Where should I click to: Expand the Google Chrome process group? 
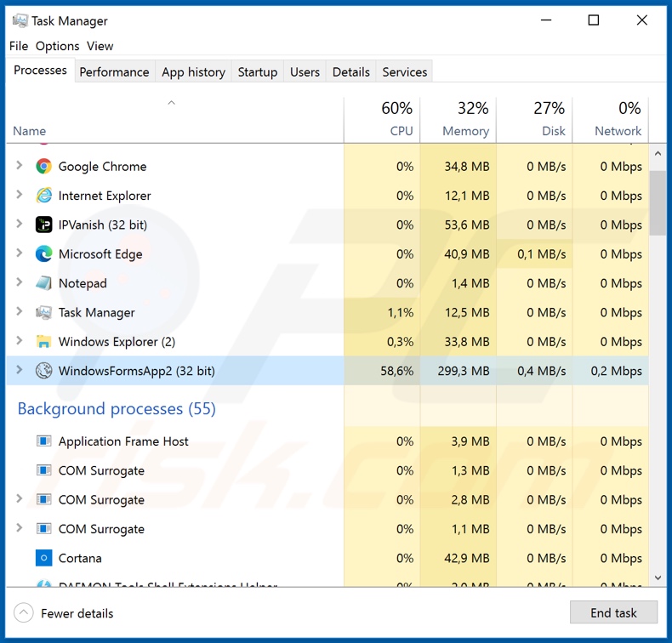coord(20,167)
